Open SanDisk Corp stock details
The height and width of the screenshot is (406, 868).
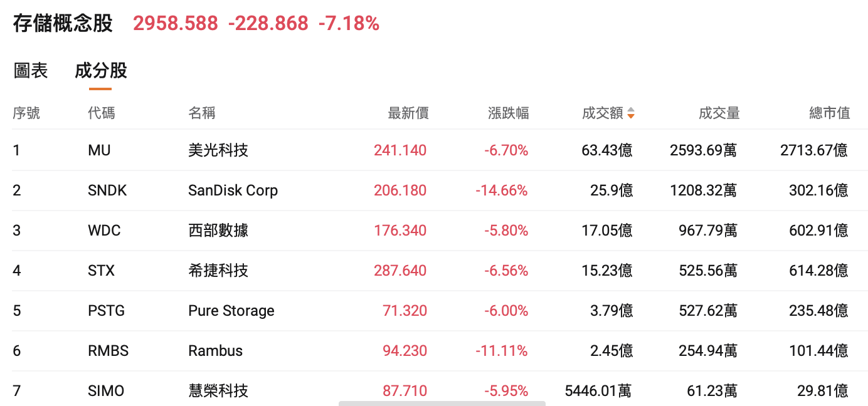[233, 190]
